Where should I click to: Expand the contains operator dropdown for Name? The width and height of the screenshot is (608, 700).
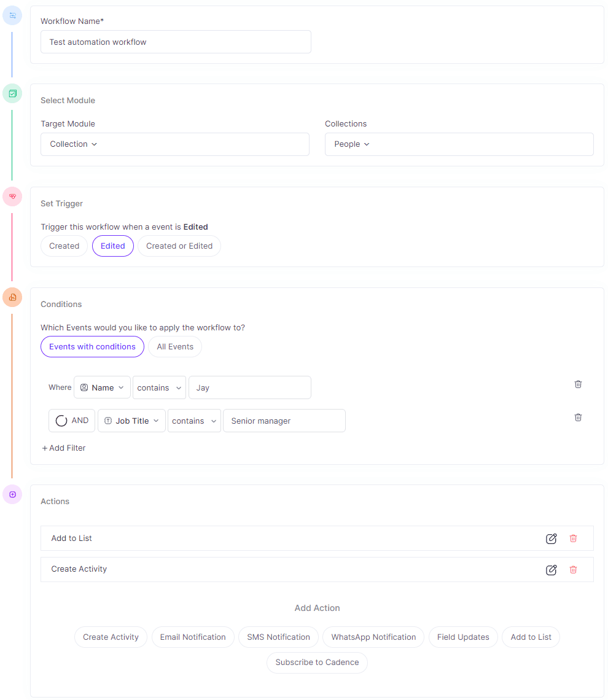tap(159, 387)
